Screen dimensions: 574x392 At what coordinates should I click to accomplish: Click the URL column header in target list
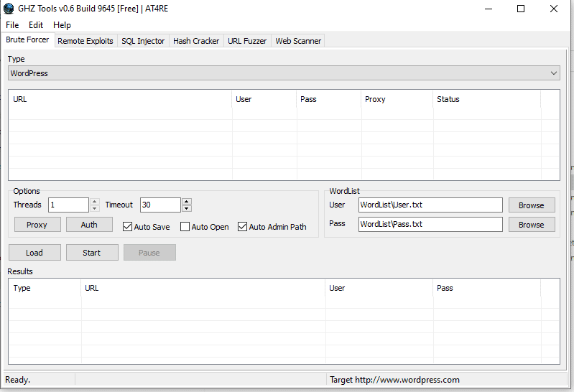pyautogui.click(x=120, y=99)
